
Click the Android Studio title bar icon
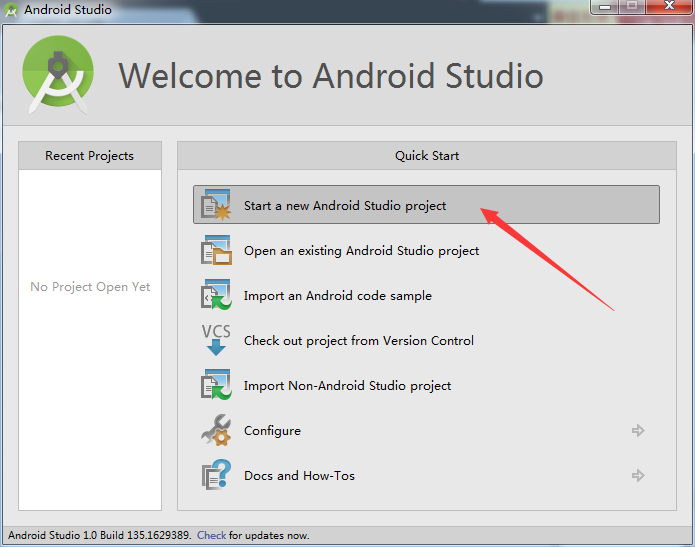11,10
